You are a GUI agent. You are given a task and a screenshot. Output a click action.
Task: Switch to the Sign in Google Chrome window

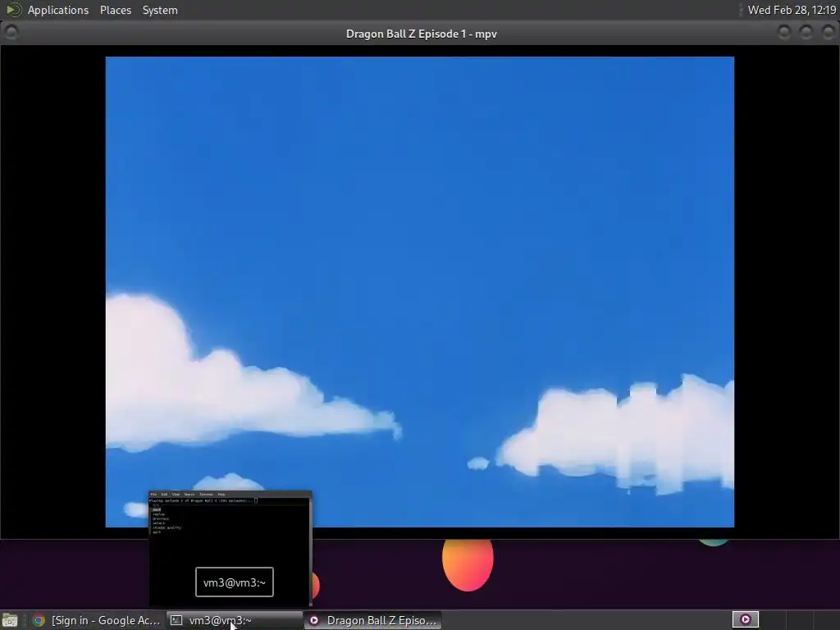97,620
